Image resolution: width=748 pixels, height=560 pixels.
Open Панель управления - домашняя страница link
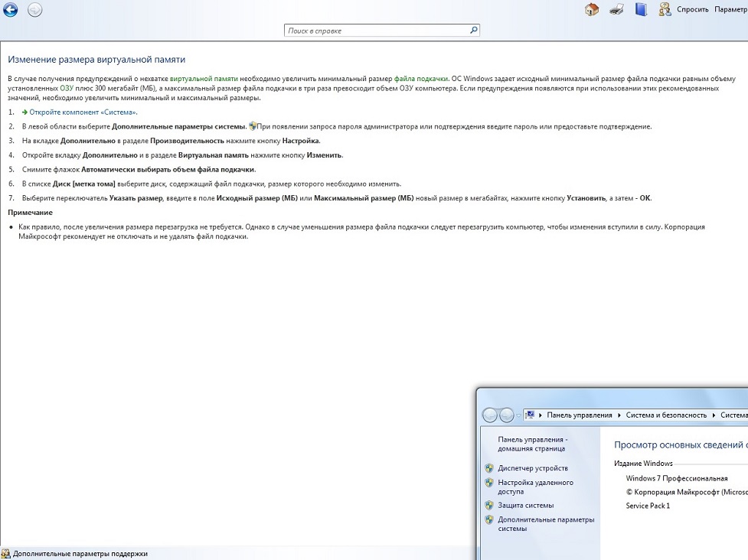532,444
